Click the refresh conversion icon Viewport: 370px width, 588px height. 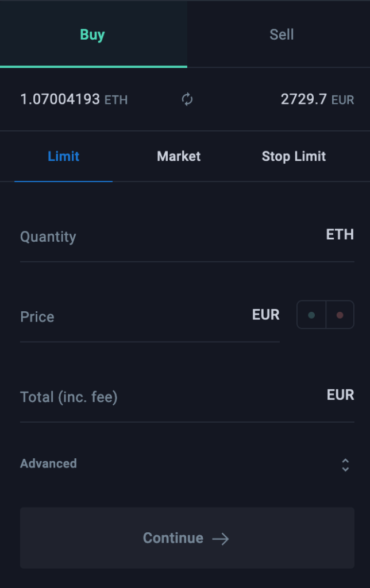pos(186,99)
